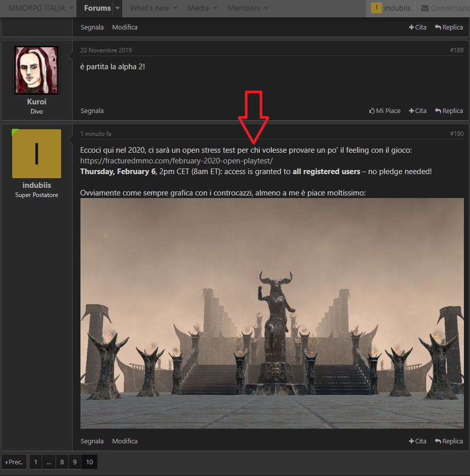Select the Forums tab
The width and height of the screenshot is (470, 476).
click(x=97, y=8)
